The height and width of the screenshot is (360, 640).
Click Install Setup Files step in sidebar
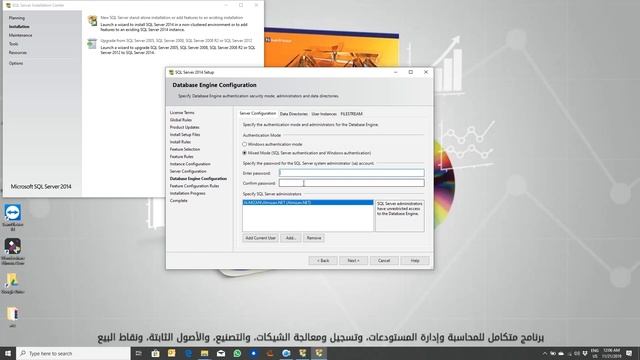click(x=185, y=134)
